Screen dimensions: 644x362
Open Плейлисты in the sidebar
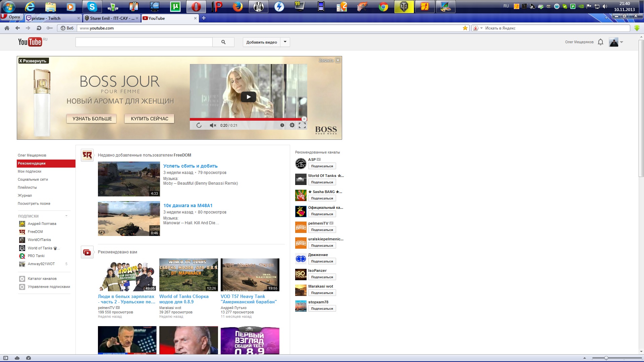(x=27, y=188)
